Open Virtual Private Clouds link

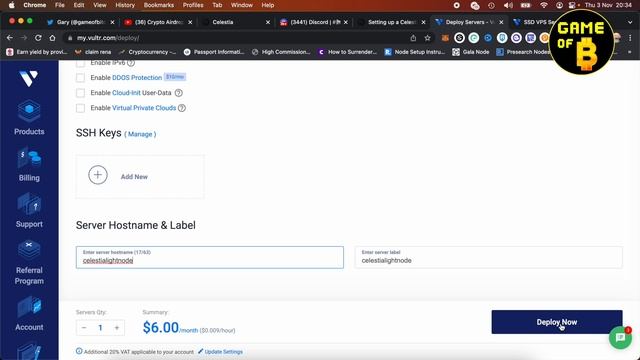point(144,108)
